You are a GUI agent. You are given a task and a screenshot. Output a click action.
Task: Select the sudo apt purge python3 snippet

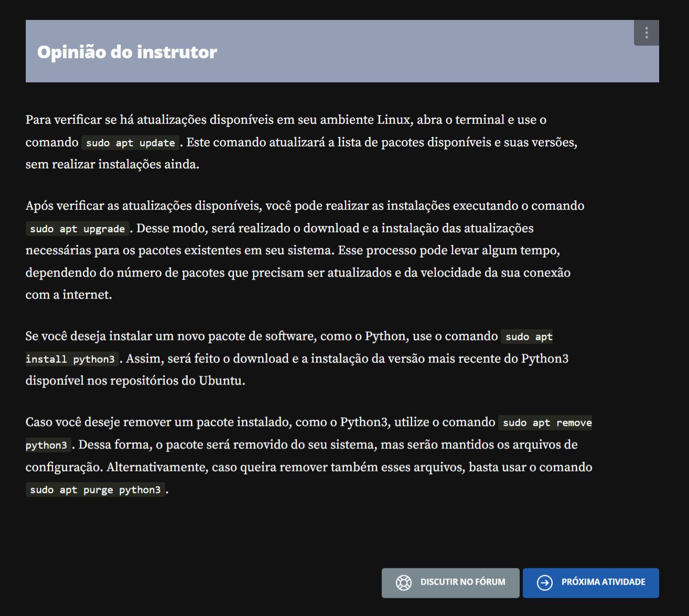point(95,490)
